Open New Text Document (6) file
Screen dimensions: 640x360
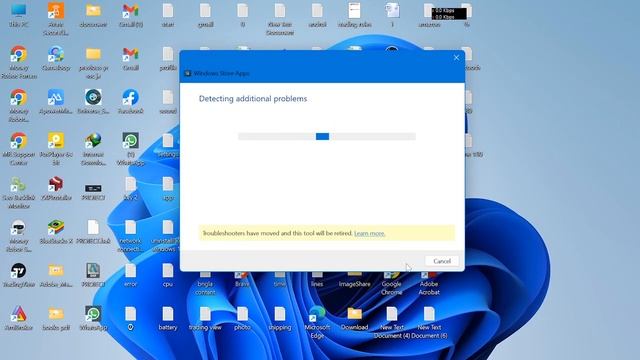pos(429,322)
